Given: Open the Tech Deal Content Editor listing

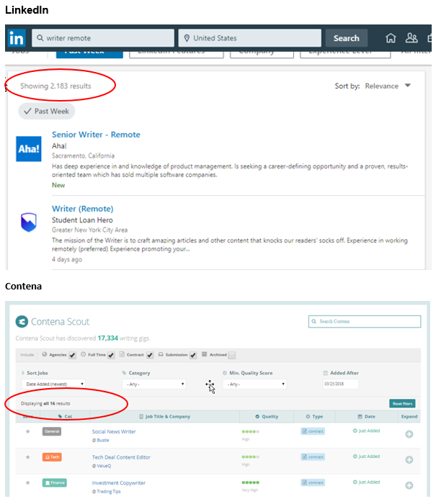Looking at the screenshot, I should 121,457.
